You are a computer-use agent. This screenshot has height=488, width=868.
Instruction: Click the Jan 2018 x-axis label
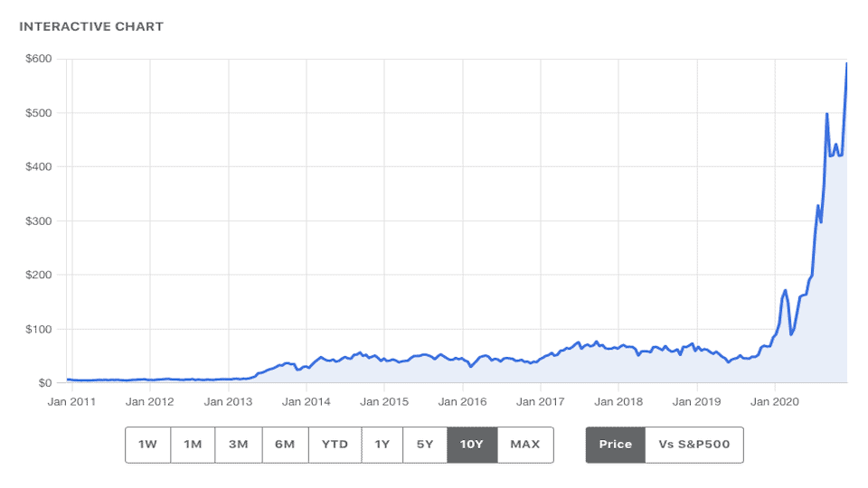click(x=618, y=401)
